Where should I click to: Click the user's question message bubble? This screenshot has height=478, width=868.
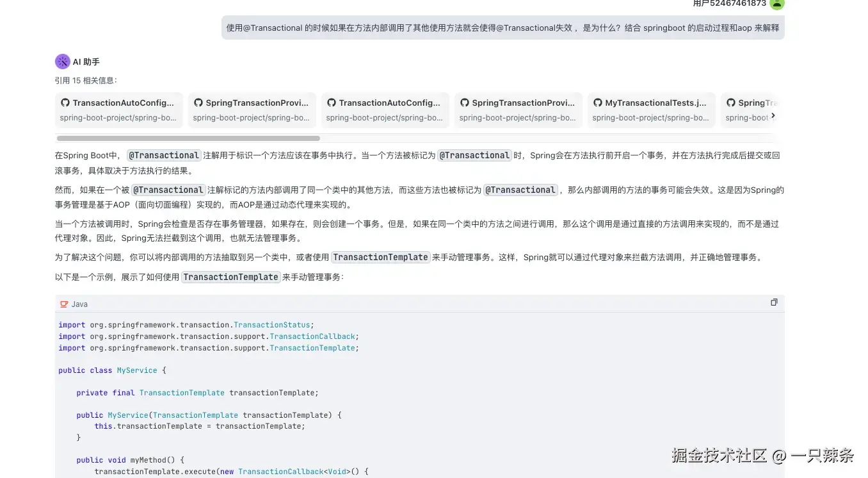click(x=502, y=27)
